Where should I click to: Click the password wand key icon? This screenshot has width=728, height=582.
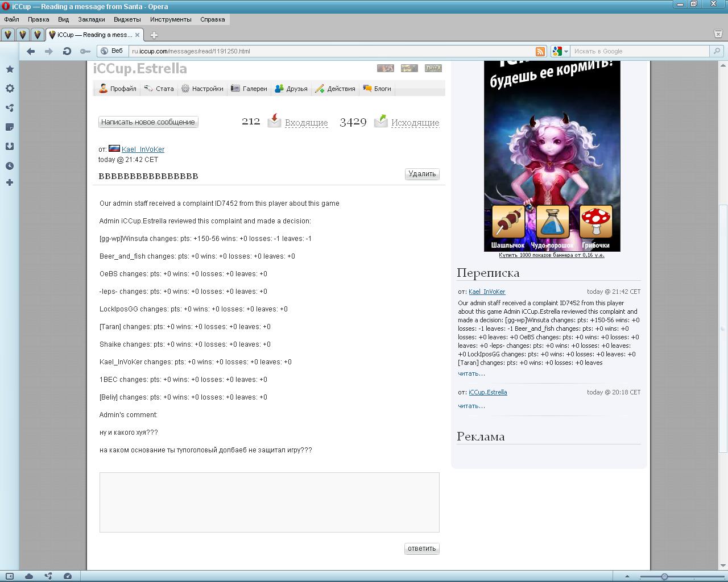click(x=85, y=51)
